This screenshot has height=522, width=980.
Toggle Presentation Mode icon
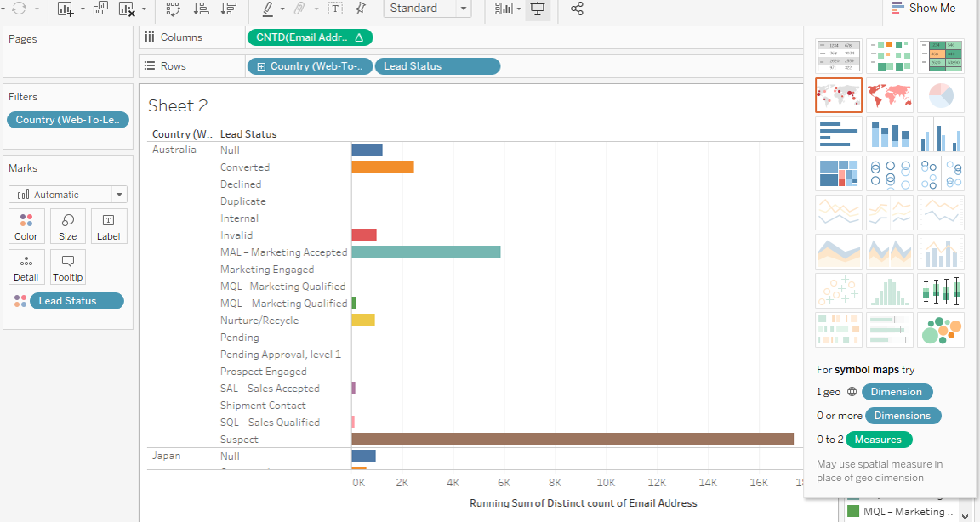(x=537, y=9)
